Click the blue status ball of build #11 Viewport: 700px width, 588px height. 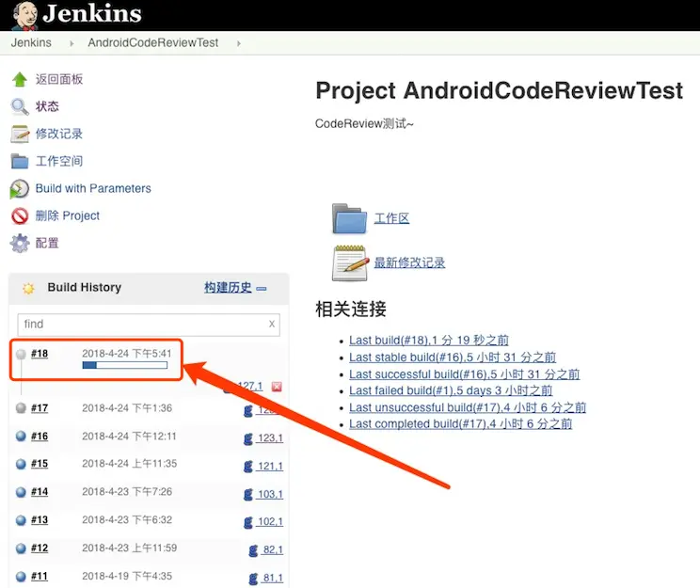click(21, 577)
